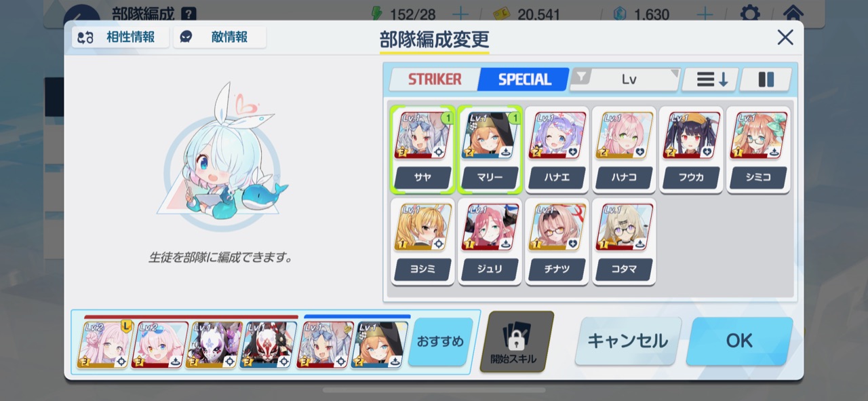Toggle the sort order arrow icon
Screen dimensions: 868x401
click(x=710, y=79)
